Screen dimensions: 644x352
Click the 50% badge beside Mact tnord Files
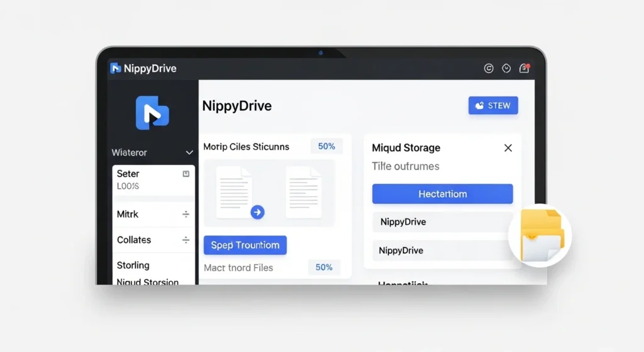pos(324,267)
